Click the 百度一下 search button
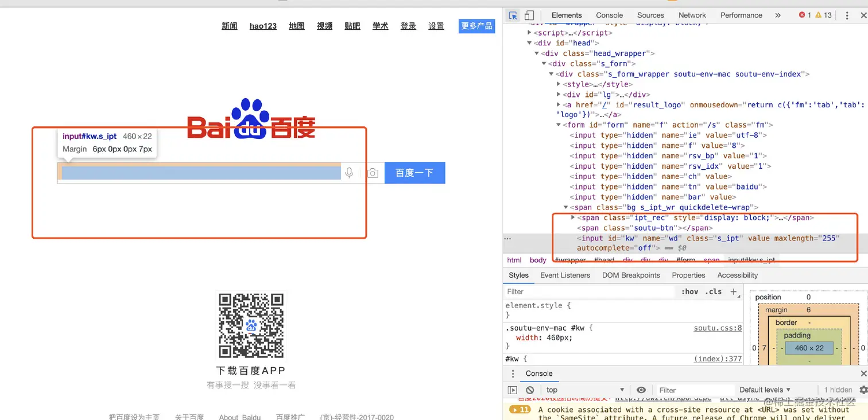Screen dimensions: 868x420 [x=414, y=173]
